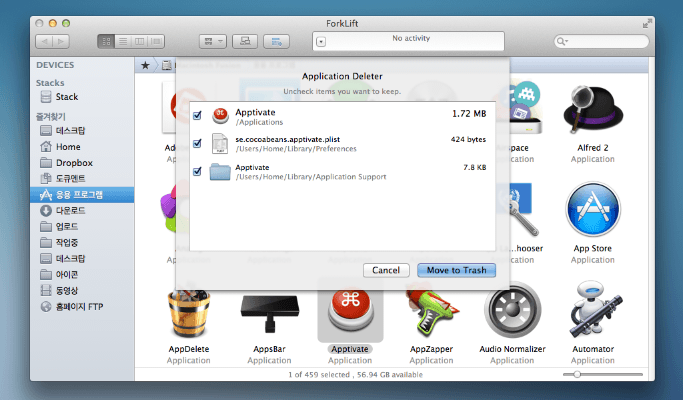Screen dimensions: 683x400
Task: Select the Apptivate red button icon in list
Action: coord(220,115)
